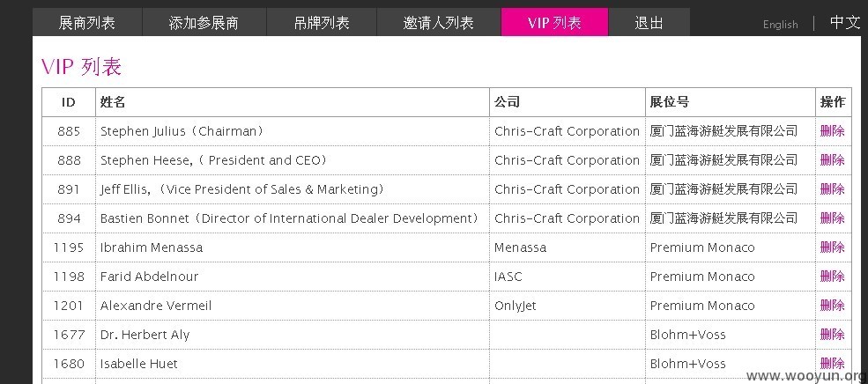Delete row with ID 888
868x384 pixels.
pos(832,160)
